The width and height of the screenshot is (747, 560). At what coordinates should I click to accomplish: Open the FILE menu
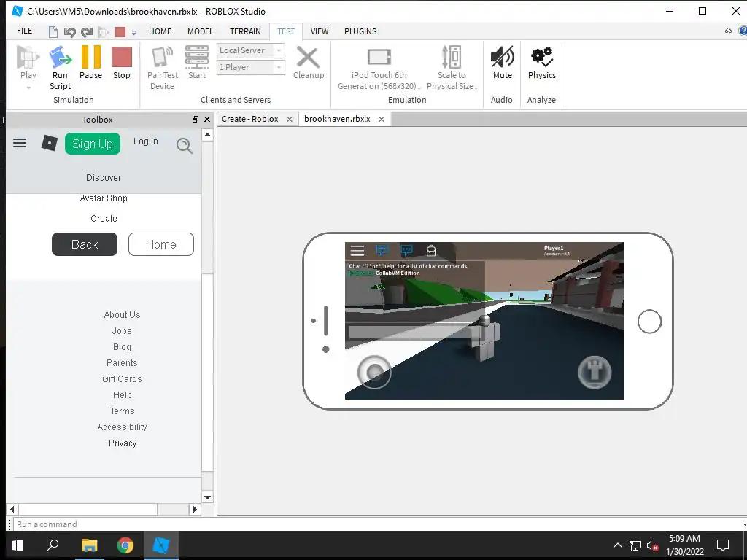[x=24, y=31]
